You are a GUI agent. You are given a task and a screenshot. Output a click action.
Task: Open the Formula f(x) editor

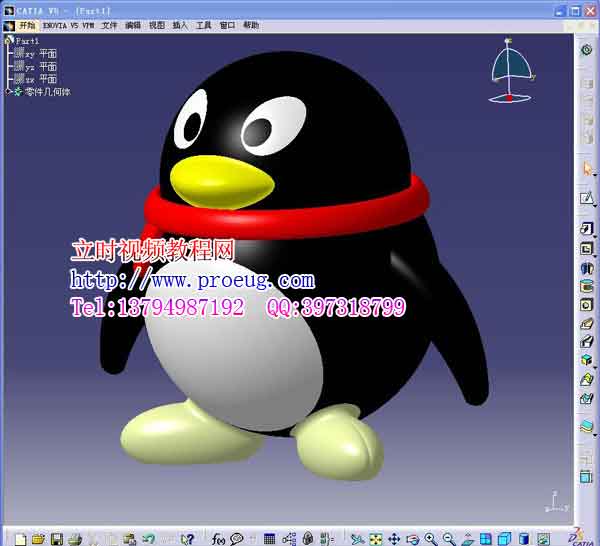(218, 539)
